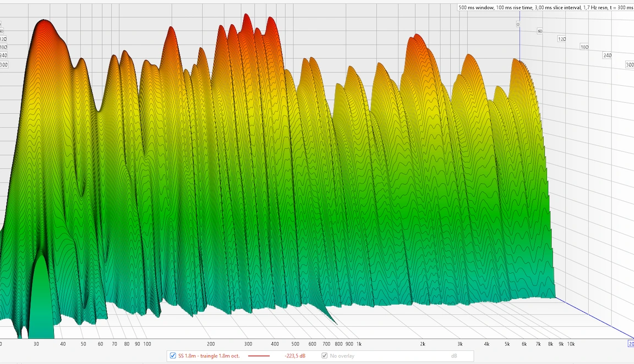This screenshot has height=364, width=634.
Task: Click the highlighted 20k axis limit label
Action: pyautogui.click(x=631, y=344)
